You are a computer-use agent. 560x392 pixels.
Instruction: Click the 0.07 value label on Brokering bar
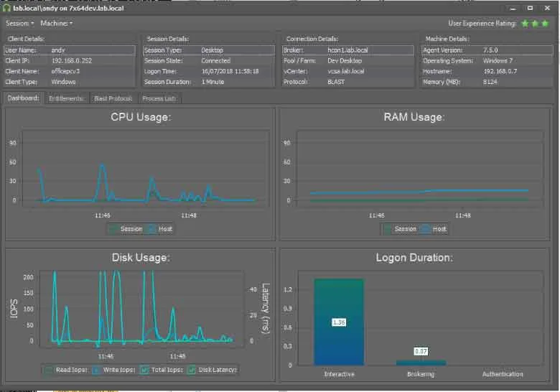pyautogui.click(x=421, y=351)
